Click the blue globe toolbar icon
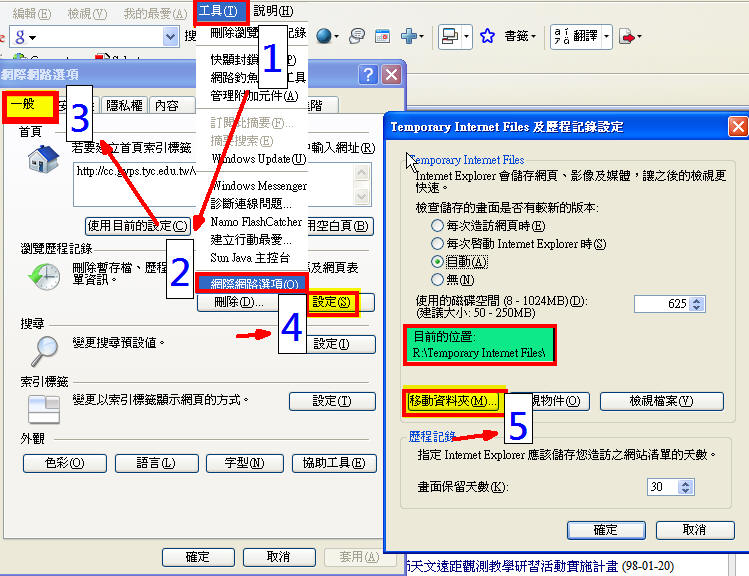This screenshot has height=576, width=749. [324, 36]
